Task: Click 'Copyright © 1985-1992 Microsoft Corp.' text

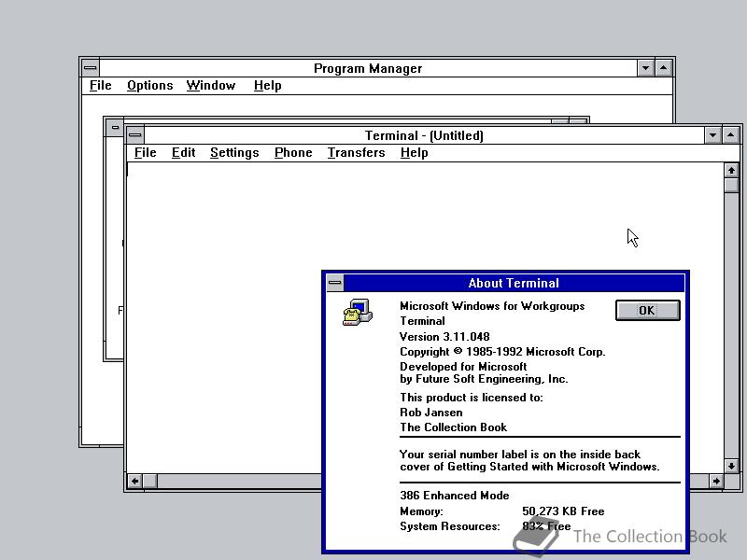Action: click(x=502, y=352)
